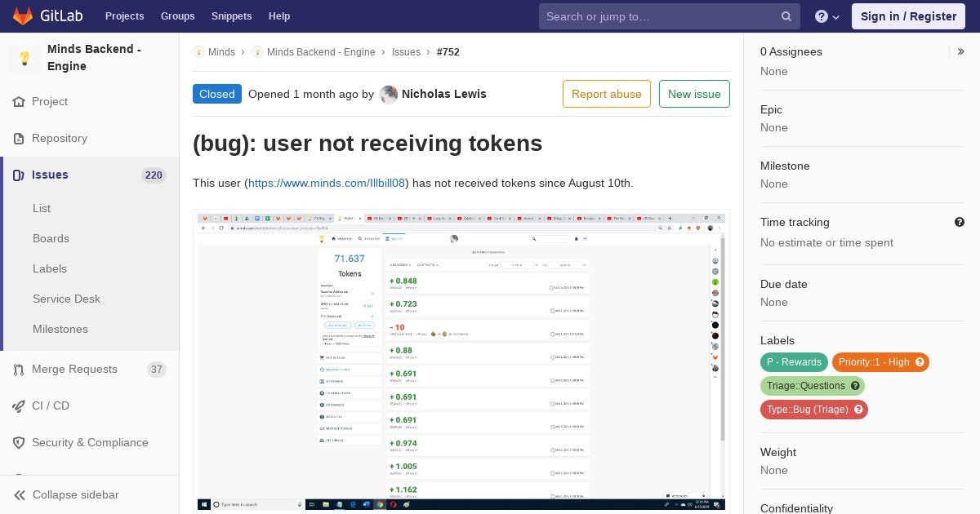980x514 pixels.
Task: Click the Sign in / Register button
Action: coord(908,16)
